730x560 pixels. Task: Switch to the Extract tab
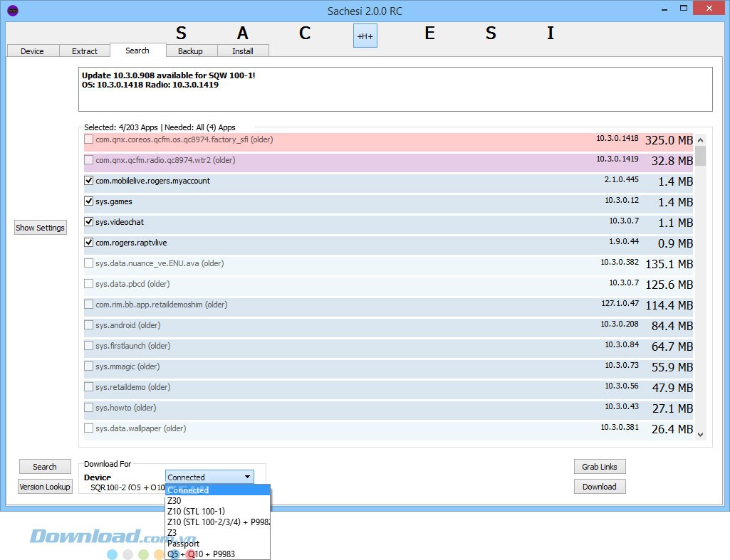click(85, 51)
